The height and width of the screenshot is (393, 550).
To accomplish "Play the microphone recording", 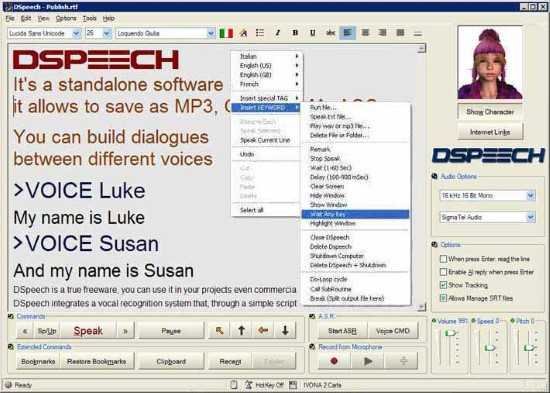I will (368, 361).
